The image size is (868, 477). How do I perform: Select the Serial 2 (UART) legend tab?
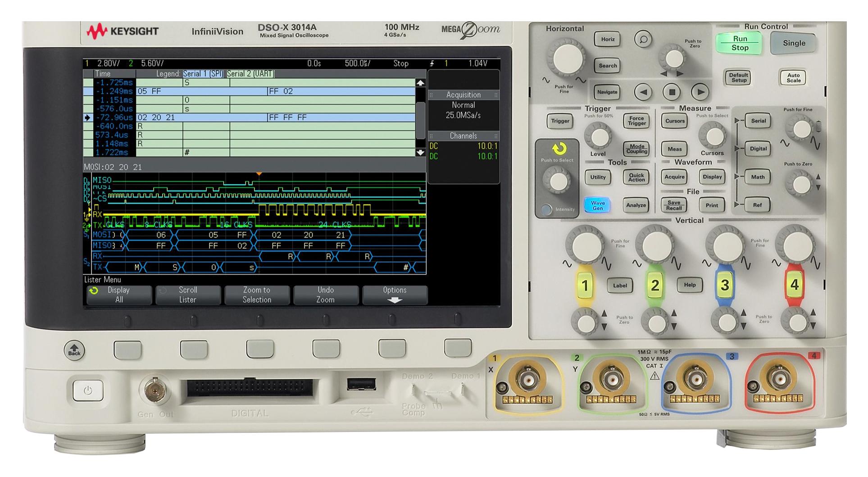pos(250,74)
